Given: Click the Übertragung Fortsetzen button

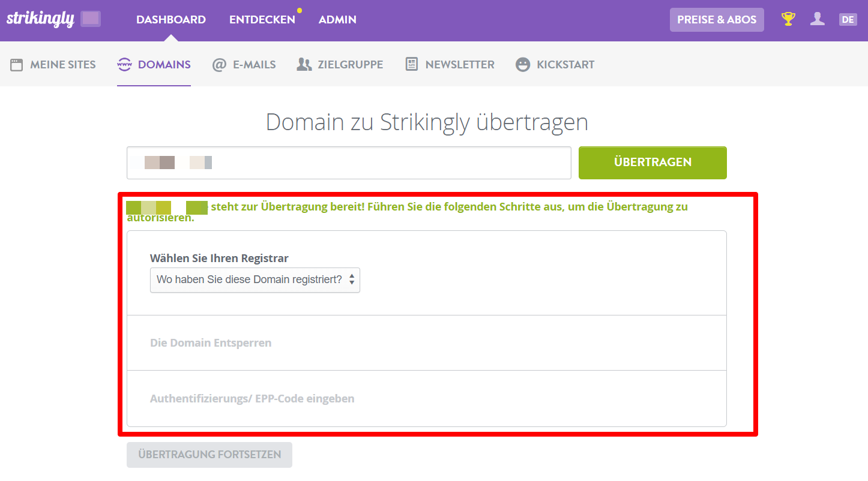Looking at the screenshot, I should (x=209, y=455).
